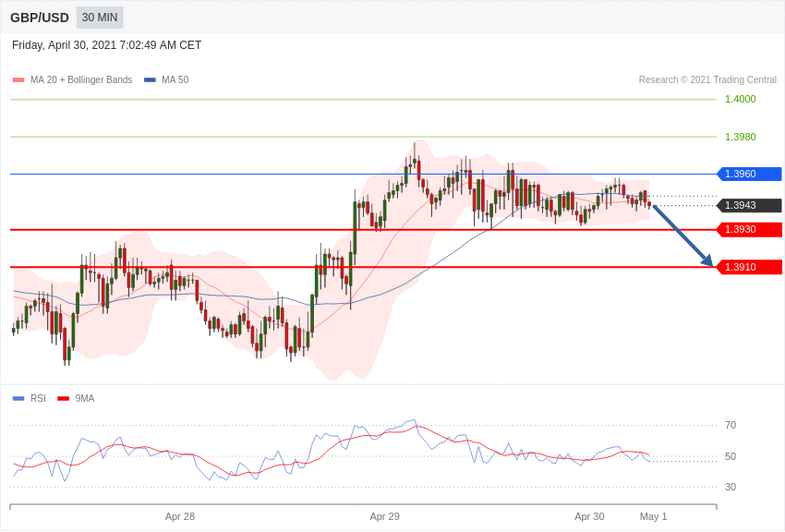Click the Apr 28 date axis label
Viewport: 785px width, 532px height.
(x=180, y=516)
